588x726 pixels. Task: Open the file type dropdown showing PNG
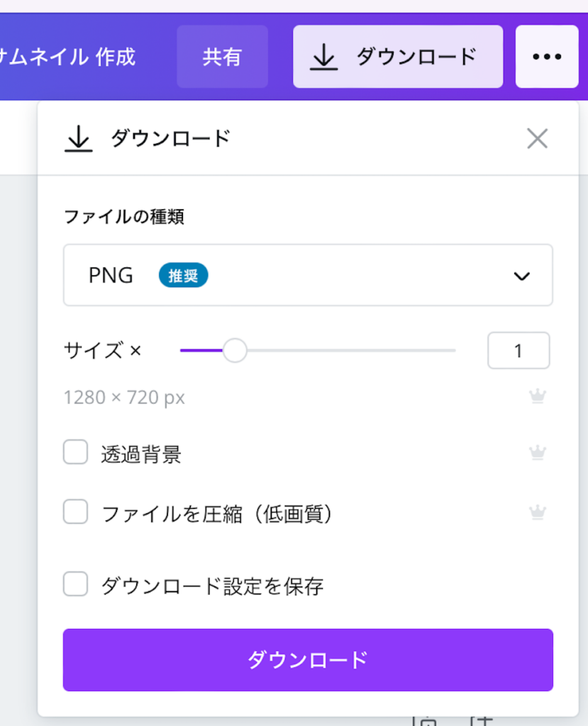pos(308,275)
